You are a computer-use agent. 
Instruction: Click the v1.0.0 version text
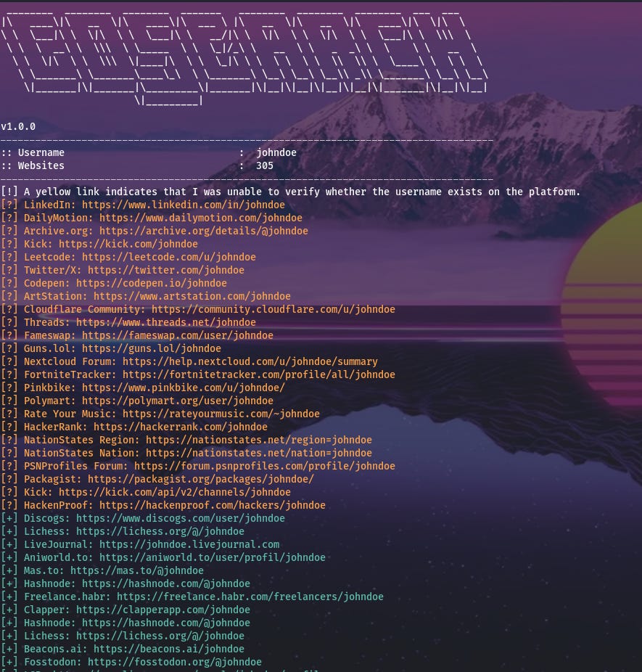pyautogui.click(x=18, y=127)
